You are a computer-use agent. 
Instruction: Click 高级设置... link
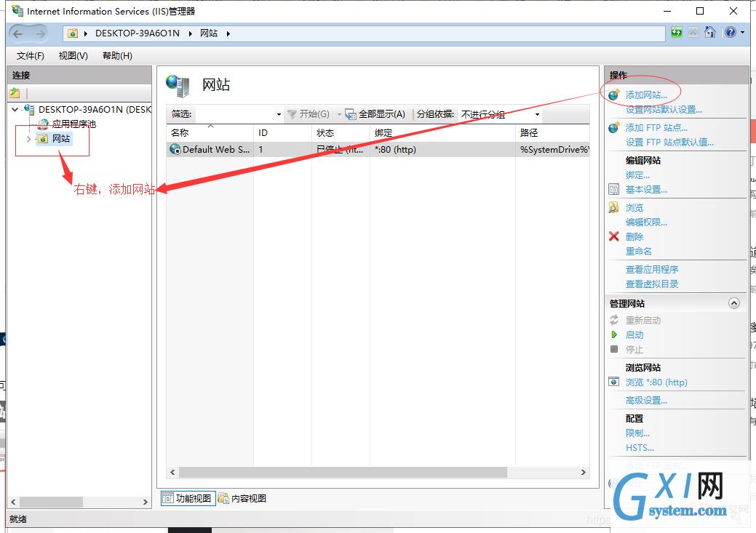click(646, 401)
